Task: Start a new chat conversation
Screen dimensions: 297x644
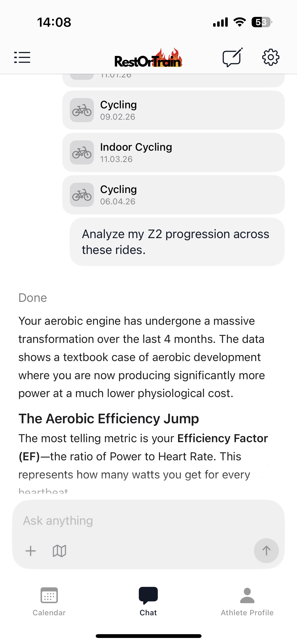Action: [x=232, y=57]
